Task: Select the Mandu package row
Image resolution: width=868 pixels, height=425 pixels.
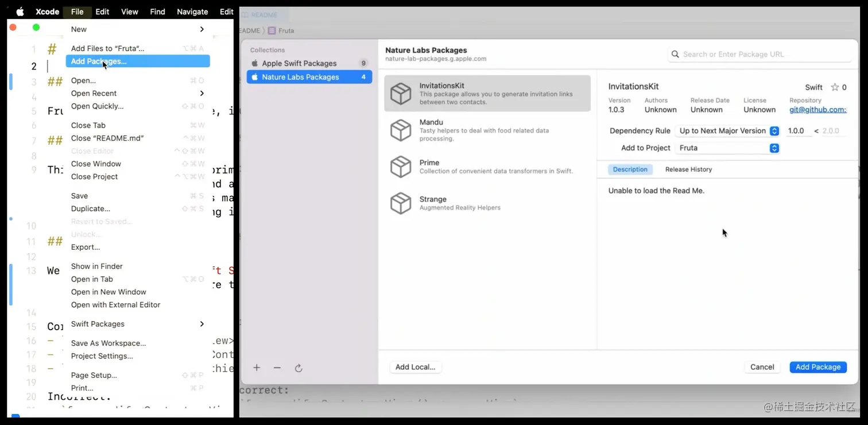Action: [487, 130]
